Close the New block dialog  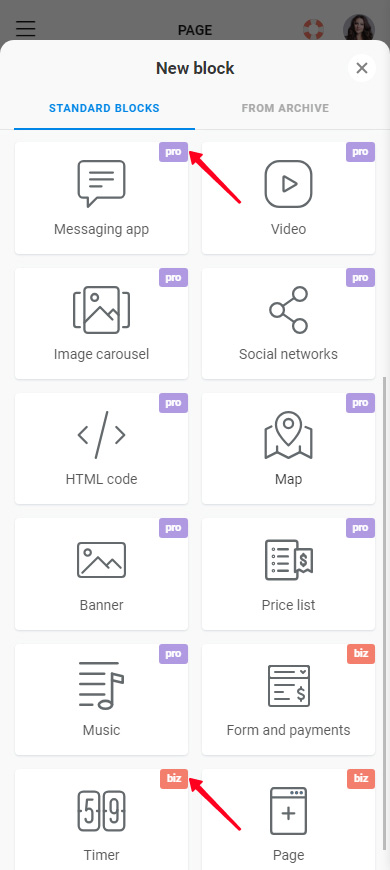point(362,68)
